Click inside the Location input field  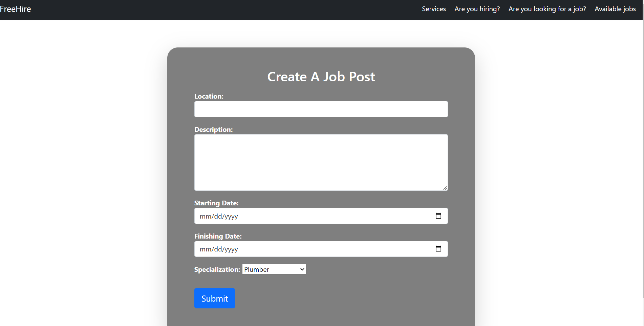point(321,109)
